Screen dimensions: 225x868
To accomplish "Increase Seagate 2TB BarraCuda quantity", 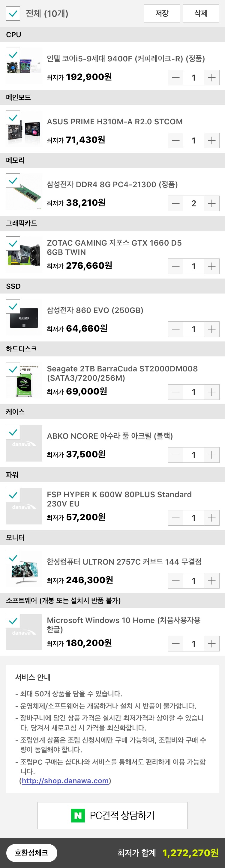I will click(211, 392).
